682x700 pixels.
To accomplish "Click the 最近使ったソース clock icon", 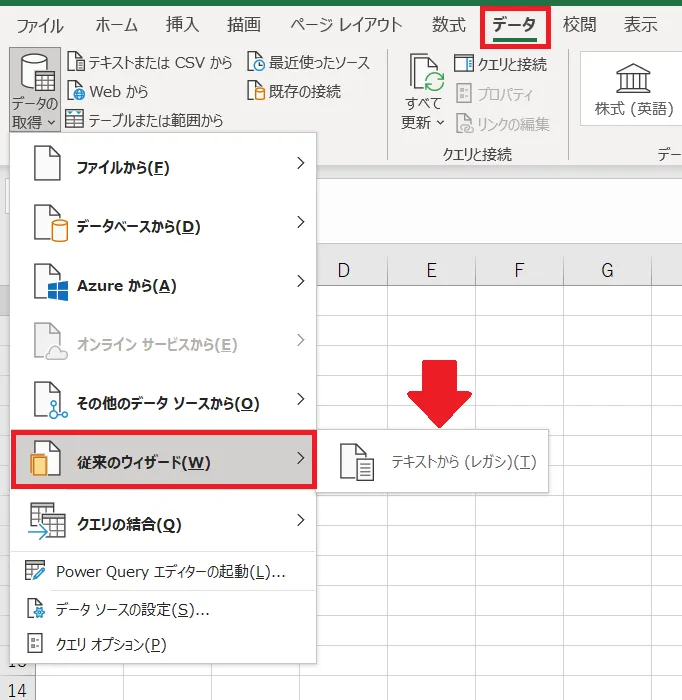I will (x=256, y=62).
